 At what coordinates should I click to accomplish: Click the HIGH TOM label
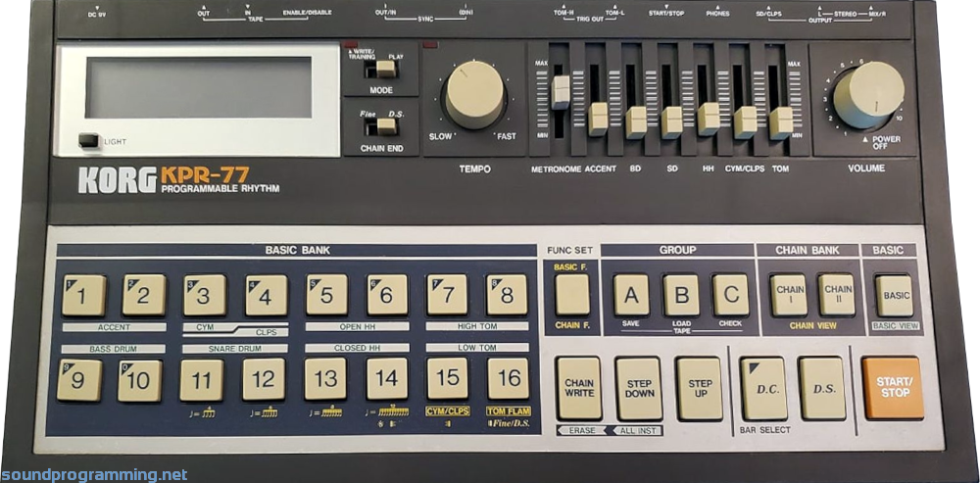[477, 326]
